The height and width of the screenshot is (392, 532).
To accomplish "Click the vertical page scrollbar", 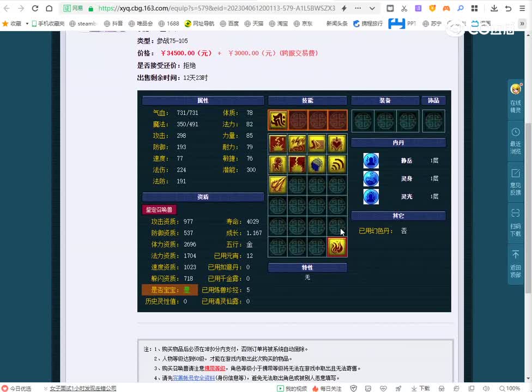I will point(528,207).
